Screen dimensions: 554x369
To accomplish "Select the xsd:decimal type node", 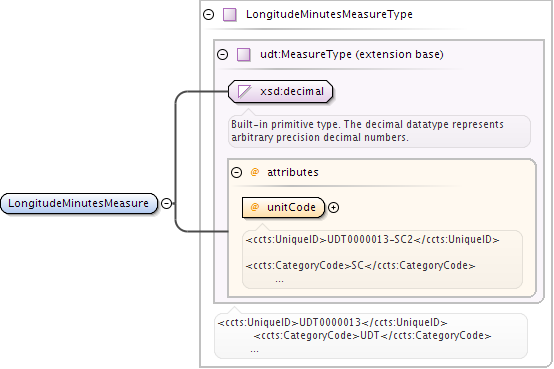I will [281, 92].
